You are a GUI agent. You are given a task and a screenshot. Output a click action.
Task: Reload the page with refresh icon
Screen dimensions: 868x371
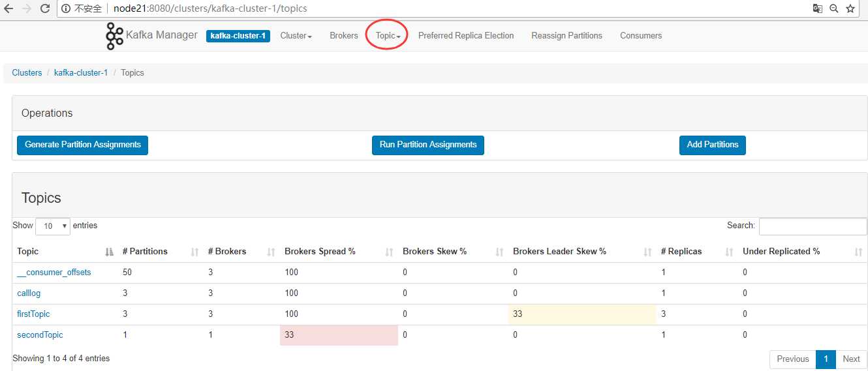point(45,8)
